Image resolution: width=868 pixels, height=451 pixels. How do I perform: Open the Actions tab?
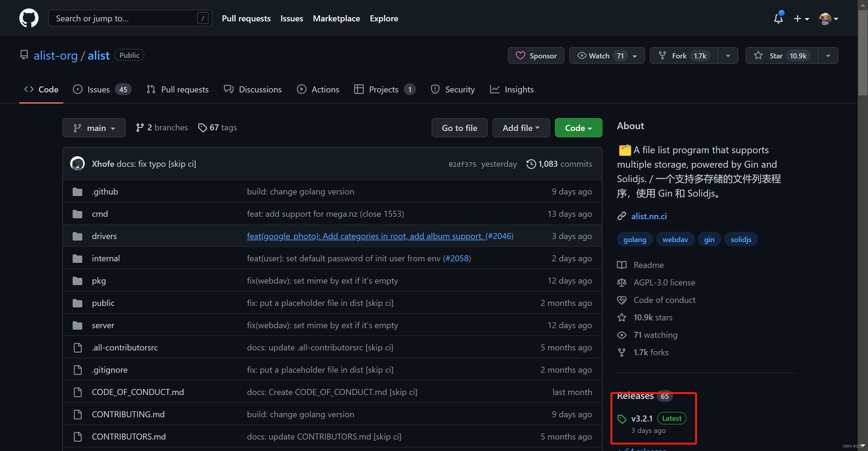point(318,89)
